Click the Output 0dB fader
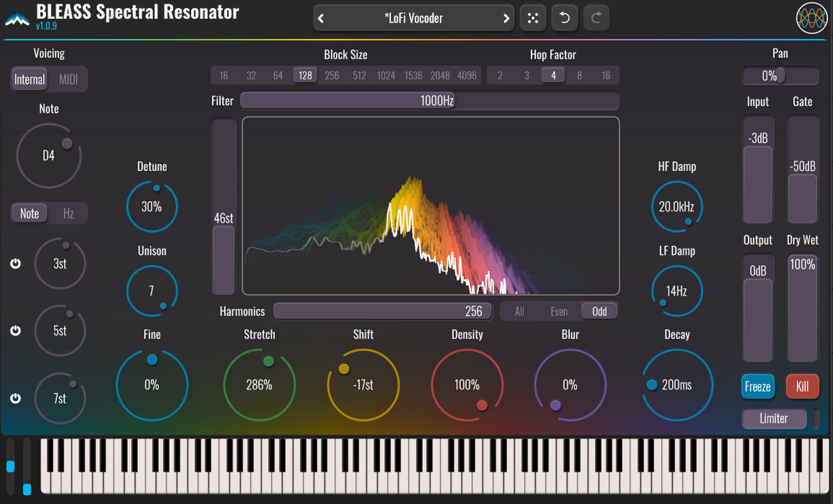The image size is (833, 504). point(758,308)
